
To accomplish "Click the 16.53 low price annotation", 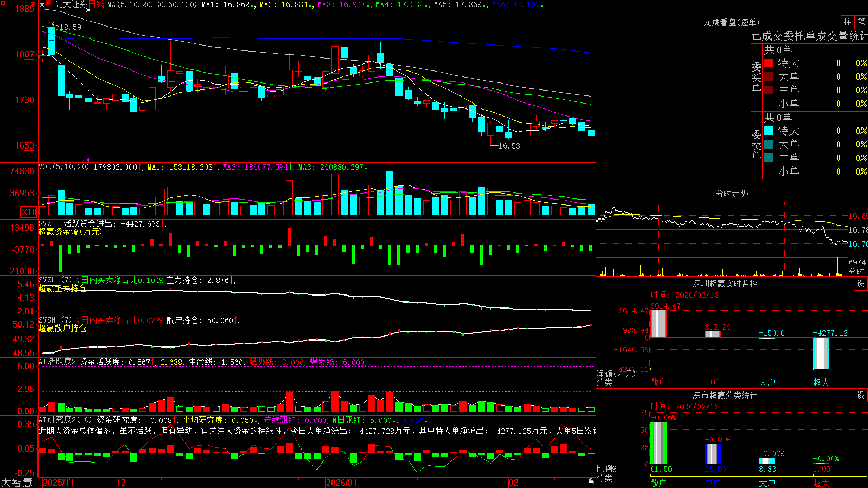I will [x=509, y=146].
